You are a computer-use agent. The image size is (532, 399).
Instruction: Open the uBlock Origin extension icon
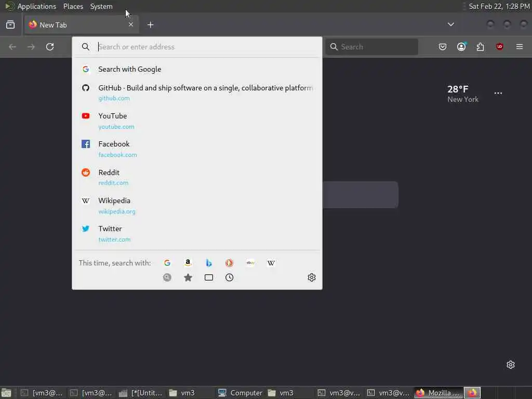coord(499,47)
